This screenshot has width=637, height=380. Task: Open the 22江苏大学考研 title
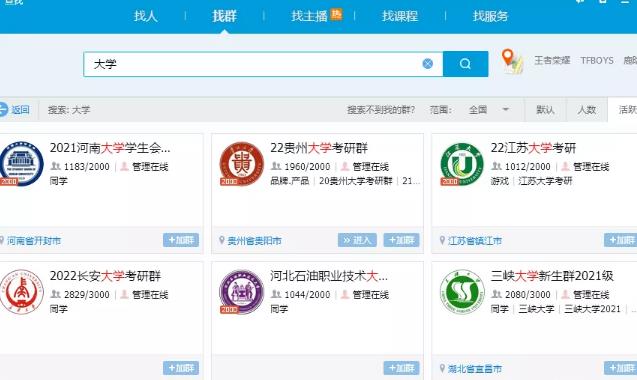coord(533,148)
